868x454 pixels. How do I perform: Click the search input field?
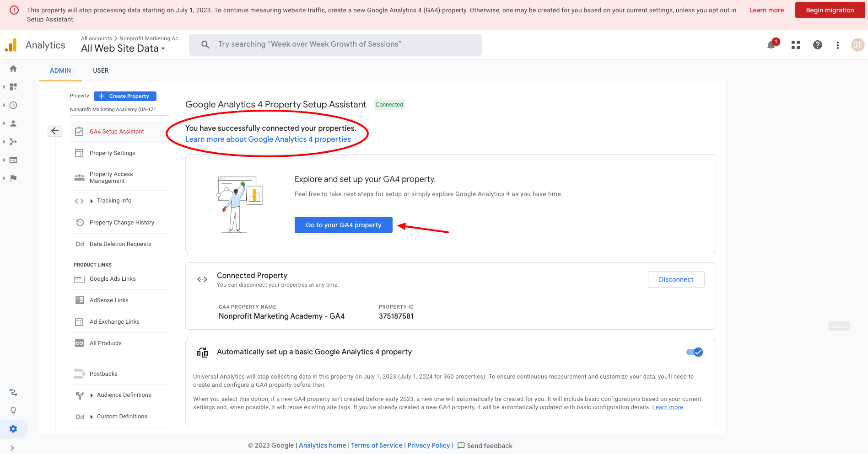click(335, 45)
